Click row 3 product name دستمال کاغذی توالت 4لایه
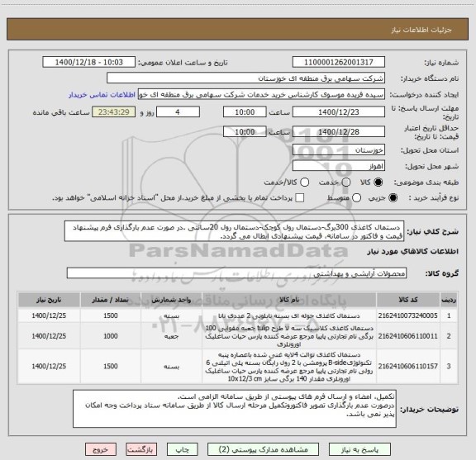 click(x=289, y=367)
